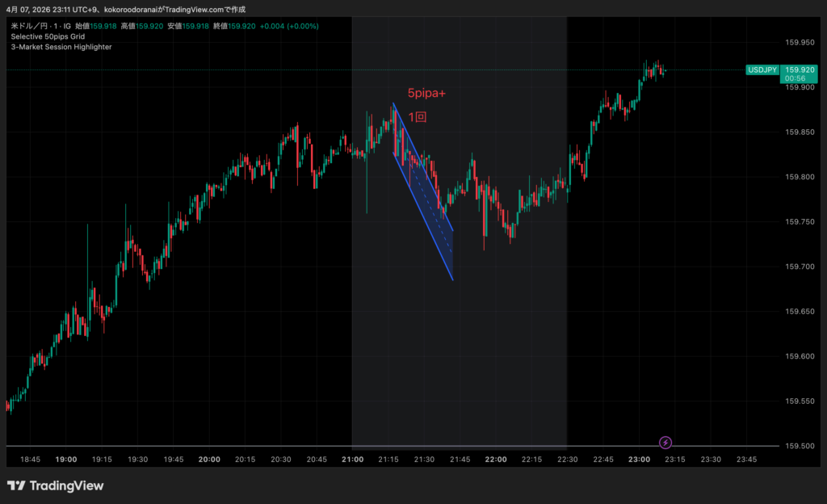Screen dimensions: 827x504
Task: Click the 3-Market Session Highlighter indicator label
Action: click(x=61, y=47)
